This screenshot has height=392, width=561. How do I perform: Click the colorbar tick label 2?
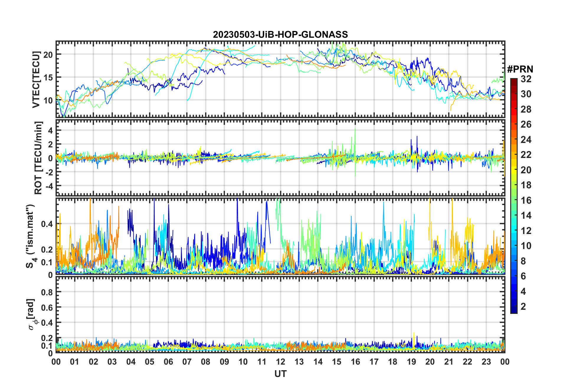pyautogui.click(x=523, y=307)
